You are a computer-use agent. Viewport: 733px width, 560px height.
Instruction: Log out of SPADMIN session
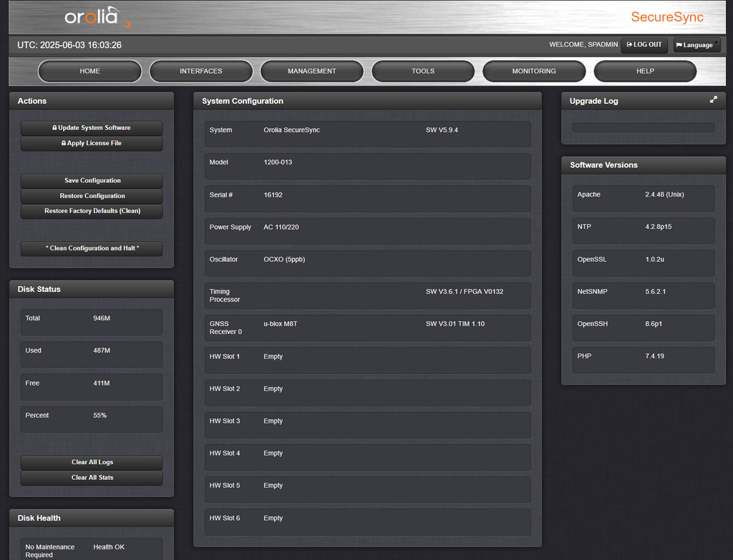pos(644,45)
